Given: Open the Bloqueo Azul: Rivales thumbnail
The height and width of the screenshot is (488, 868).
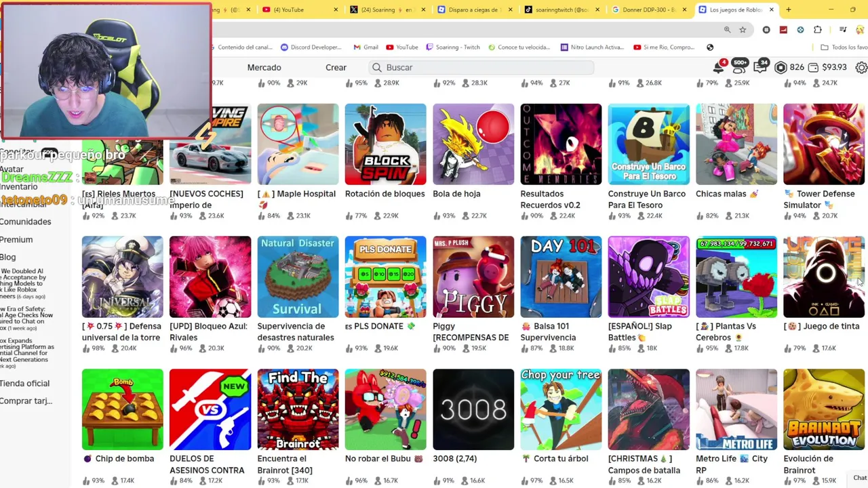Looking at the screenshot, I should tap(210, 277).
